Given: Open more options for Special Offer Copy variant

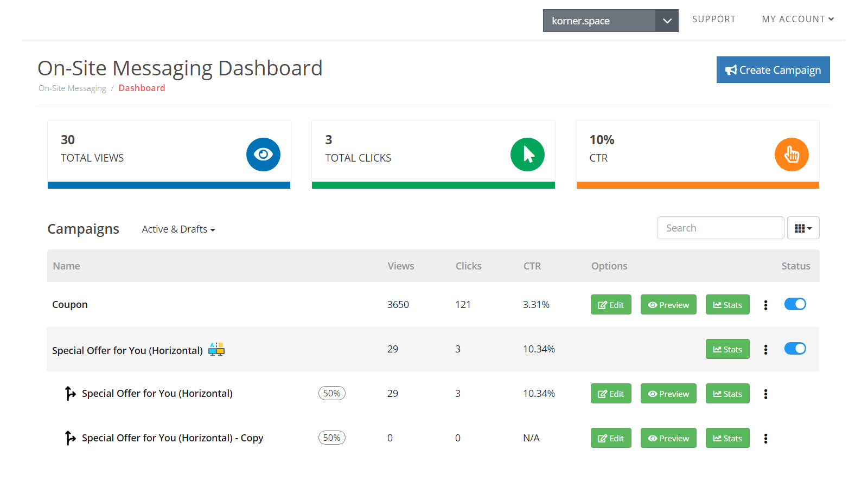Looking at the screenshot, I should [765, 439].
